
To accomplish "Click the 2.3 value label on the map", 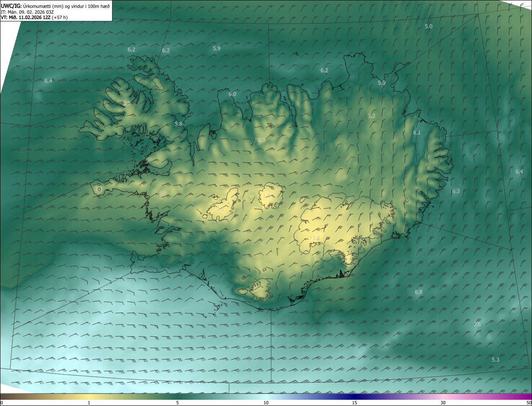I will pos(261,141).
